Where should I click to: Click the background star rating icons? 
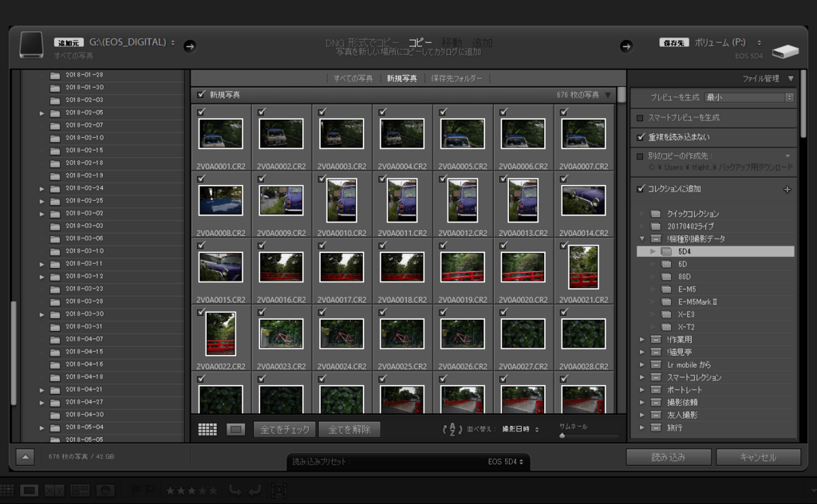191,490
